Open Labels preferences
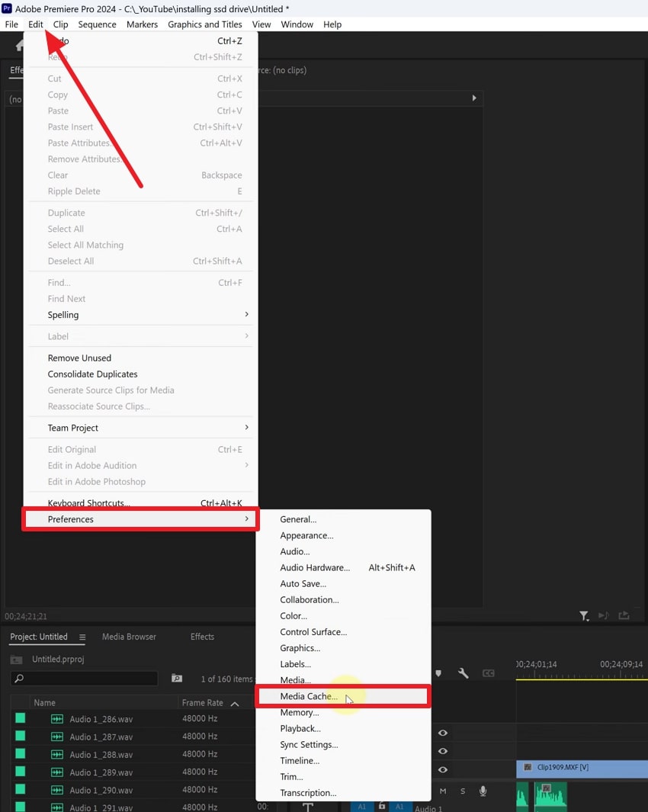The height and width of the screenshot is (812, 648). click(x=342, y=664)
